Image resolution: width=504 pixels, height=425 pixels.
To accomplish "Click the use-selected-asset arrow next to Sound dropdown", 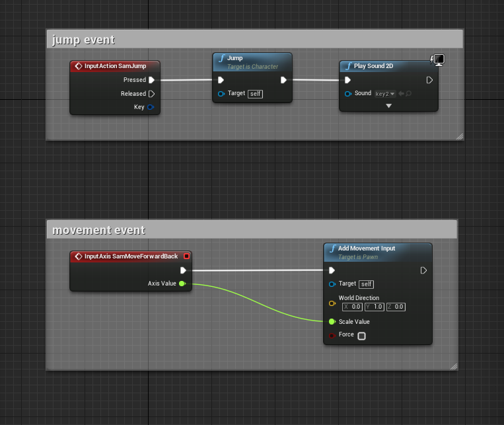I will (x=401, y=94).
